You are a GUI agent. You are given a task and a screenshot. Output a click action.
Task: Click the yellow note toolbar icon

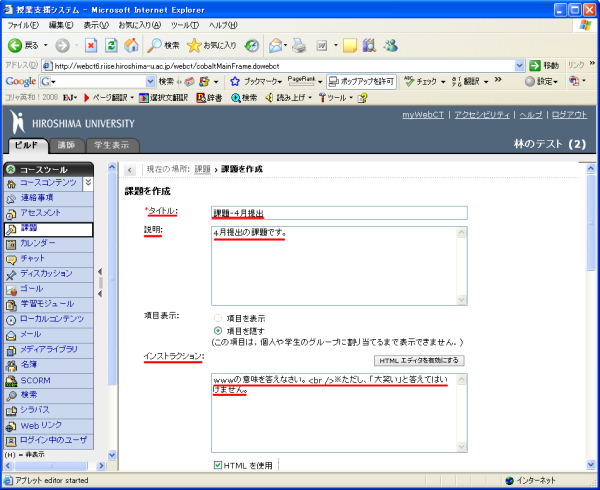pos(350,46)
